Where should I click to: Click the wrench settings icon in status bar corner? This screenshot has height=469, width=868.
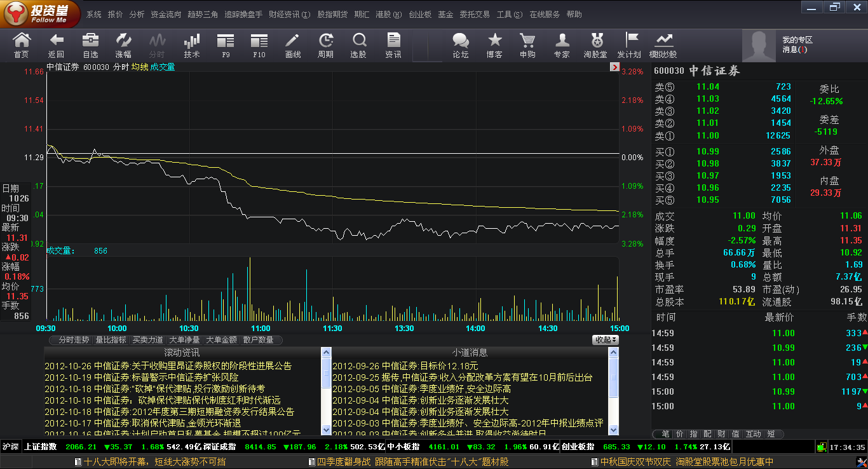coord(862,463)
